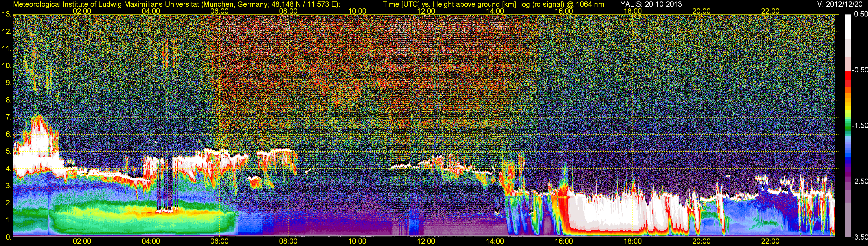Click the height axis label 5
Viewport: 868px width, 246px height.
8,152
